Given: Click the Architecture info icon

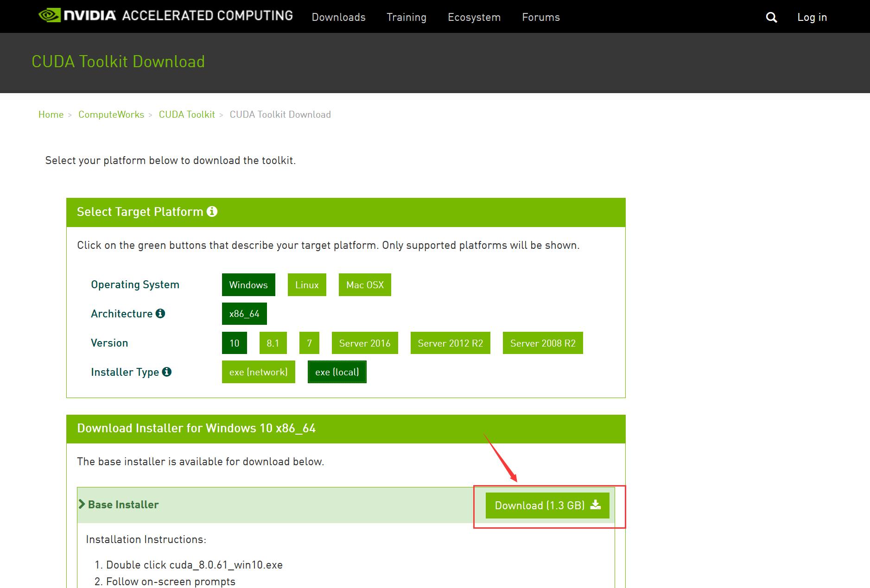Looking at the screenshot, I should pyautogui.click(x=160, y=314).
